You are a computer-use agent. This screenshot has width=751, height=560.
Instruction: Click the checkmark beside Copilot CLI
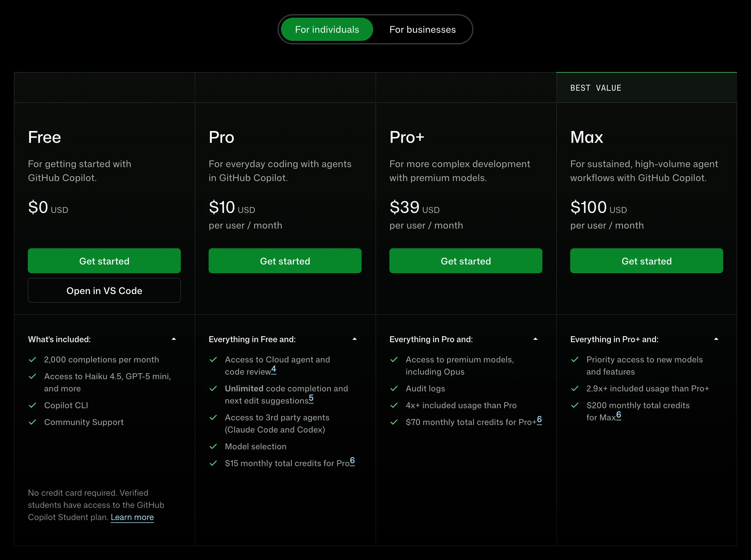coord(33,405)
